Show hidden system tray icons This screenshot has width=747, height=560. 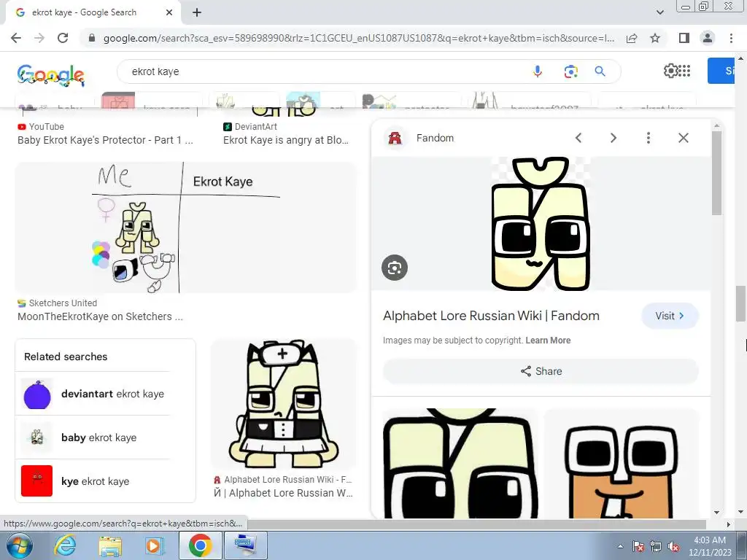pos(620,546)
